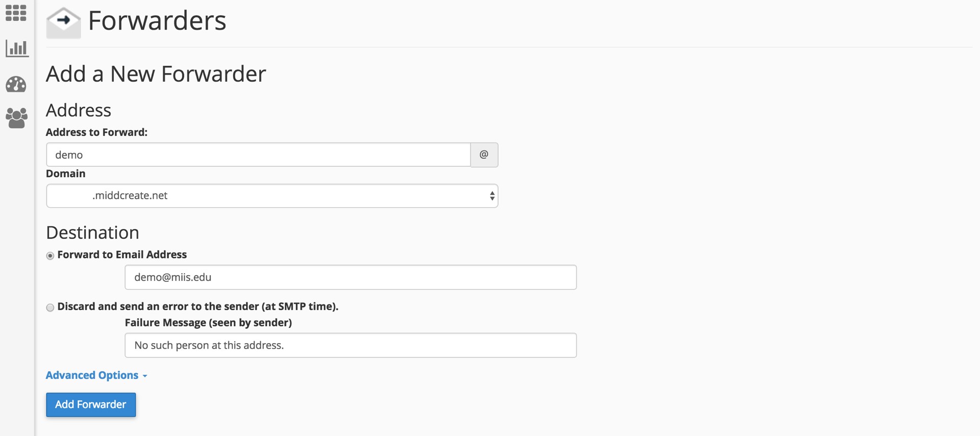Click the Add Forwarder button
The width and height of the screenshot is (980, 436).
pos(91,404)
